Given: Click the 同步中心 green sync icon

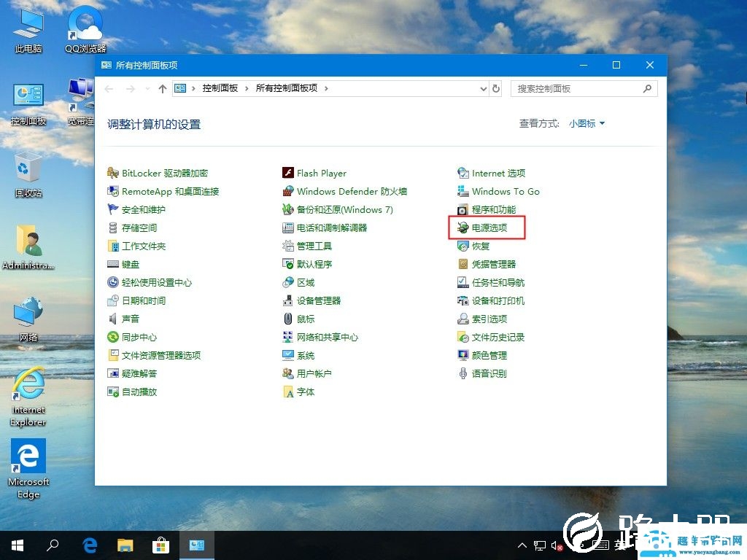Looking at the screenshot, I should click(x=113, y=337).
